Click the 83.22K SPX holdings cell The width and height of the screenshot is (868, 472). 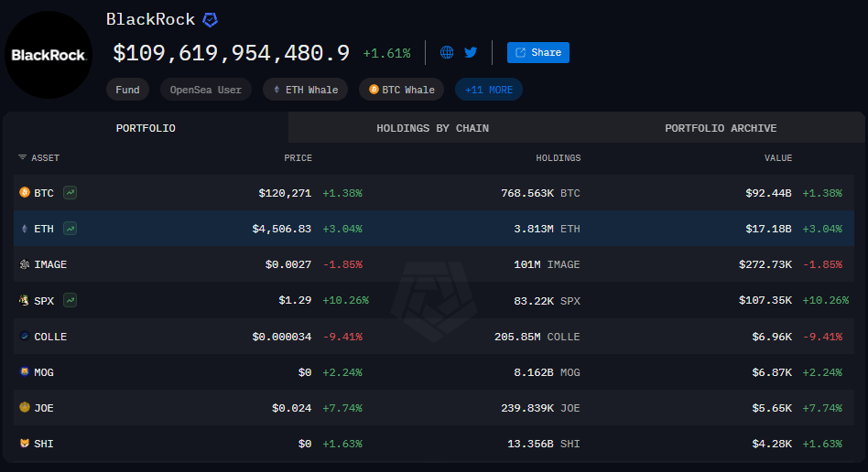pyautogui.click(x=547, y=301)
